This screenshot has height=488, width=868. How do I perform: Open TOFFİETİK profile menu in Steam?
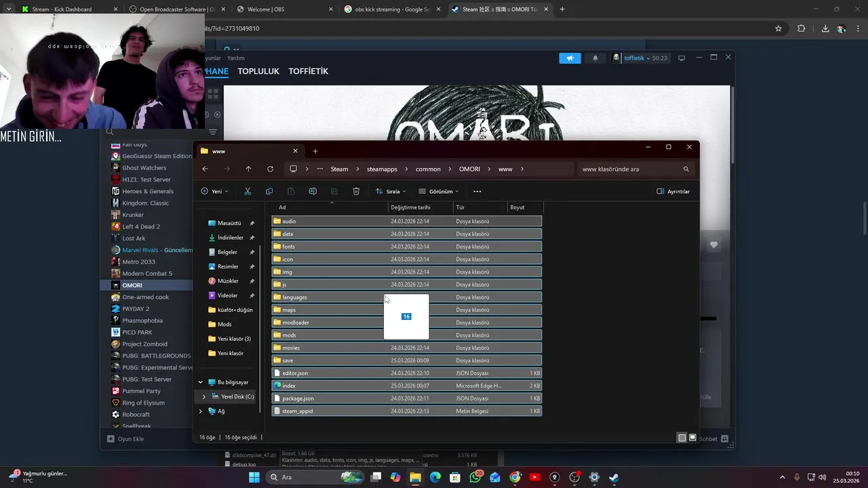tap(309, 71)
